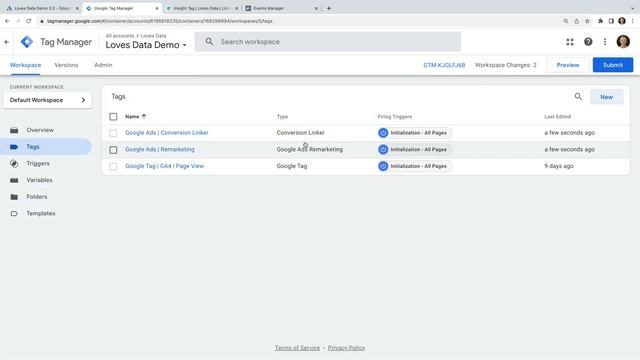Open the Google Ads | Remarketing tag
The height and width of the screenshot is (360, 640).
[160, 149]
